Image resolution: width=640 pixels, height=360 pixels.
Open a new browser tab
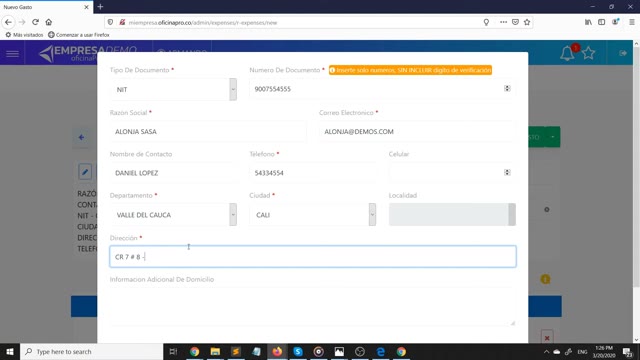[x=100, y=7]
